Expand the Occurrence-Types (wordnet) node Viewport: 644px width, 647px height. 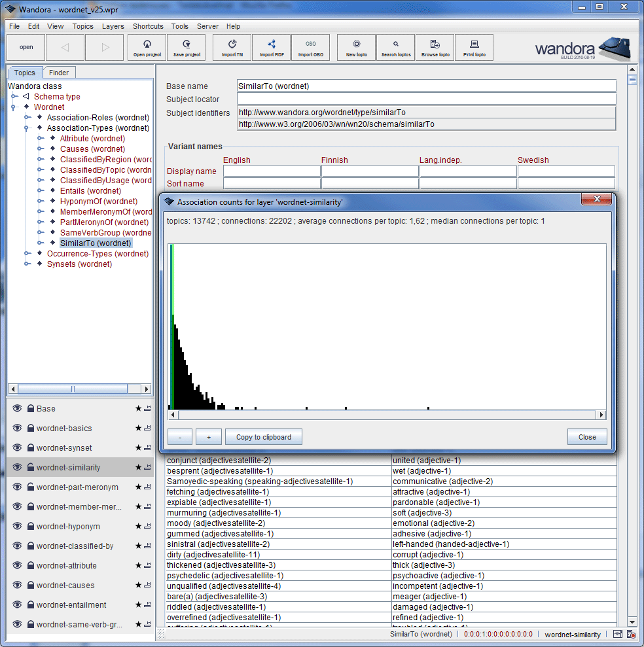click(26, 253)
